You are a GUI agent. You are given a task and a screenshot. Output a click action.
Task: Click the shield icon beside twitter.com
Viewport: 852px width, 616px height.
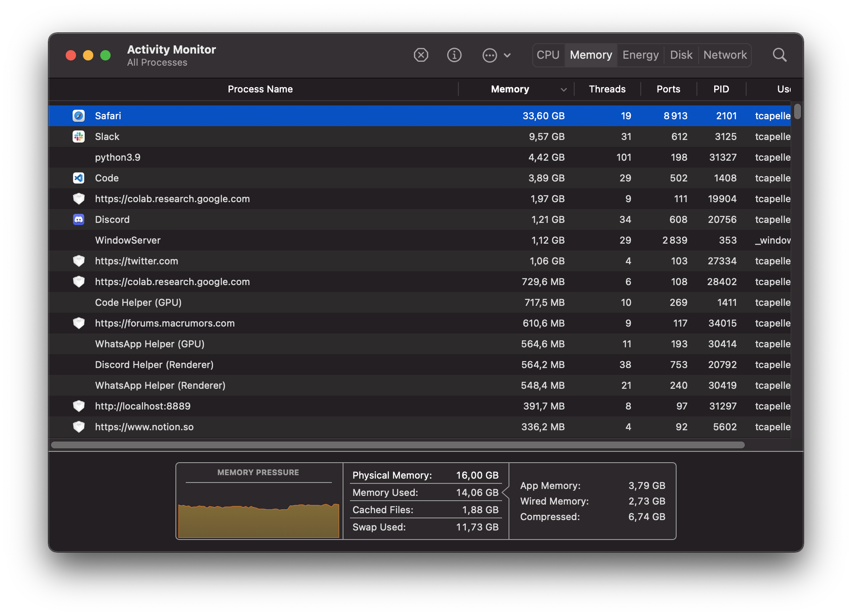coord(79,261)
